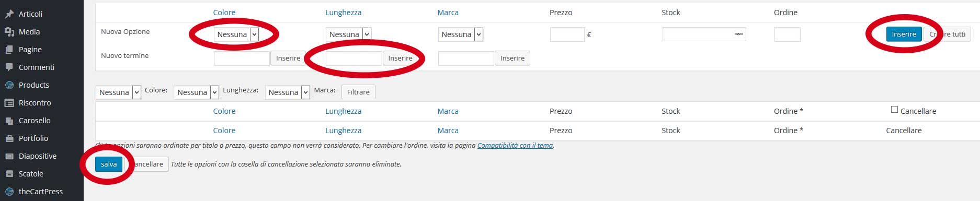The image size is (980, 201).
Task: Open the Lunghezza dropdown in Nuova Opzione
Action: 348,34
